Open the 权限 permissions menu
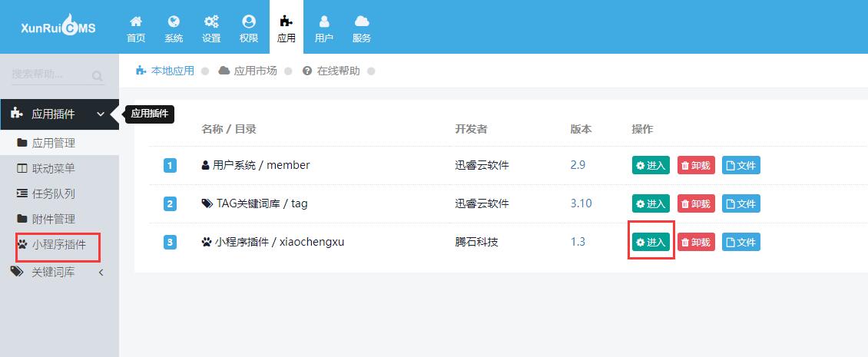 (249, 29)
